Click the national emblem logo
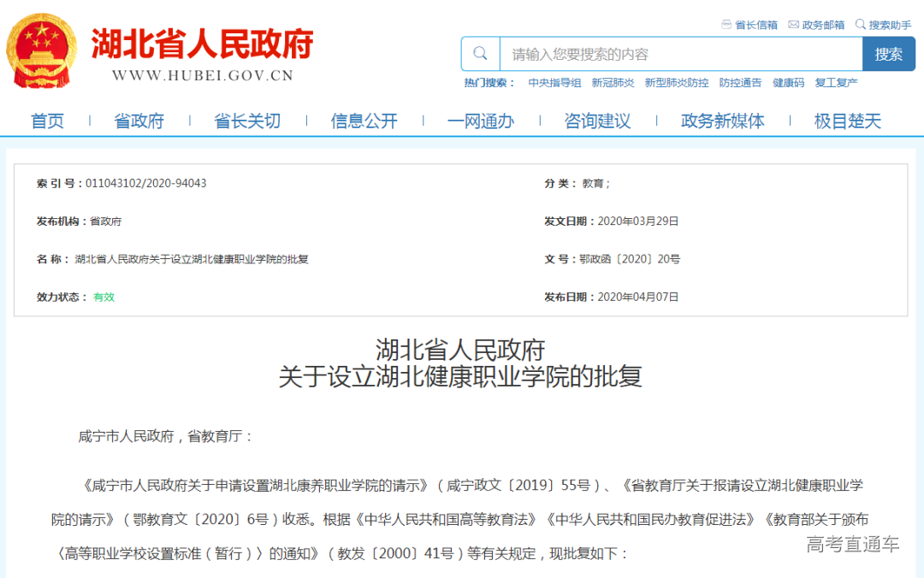Screen dimensions: 924x578 [x=41, y=53]
